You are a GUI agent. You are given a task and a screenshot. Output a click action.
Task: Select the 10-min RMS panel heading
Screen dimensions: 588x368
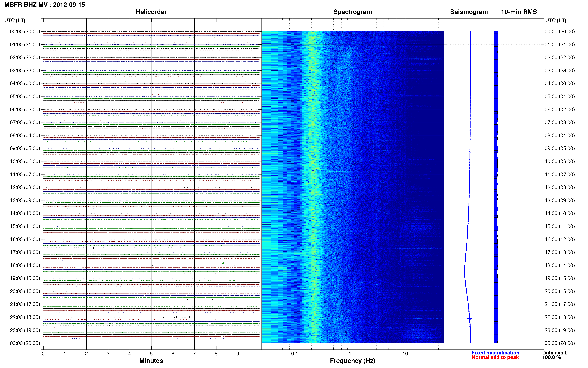(519, 12)
